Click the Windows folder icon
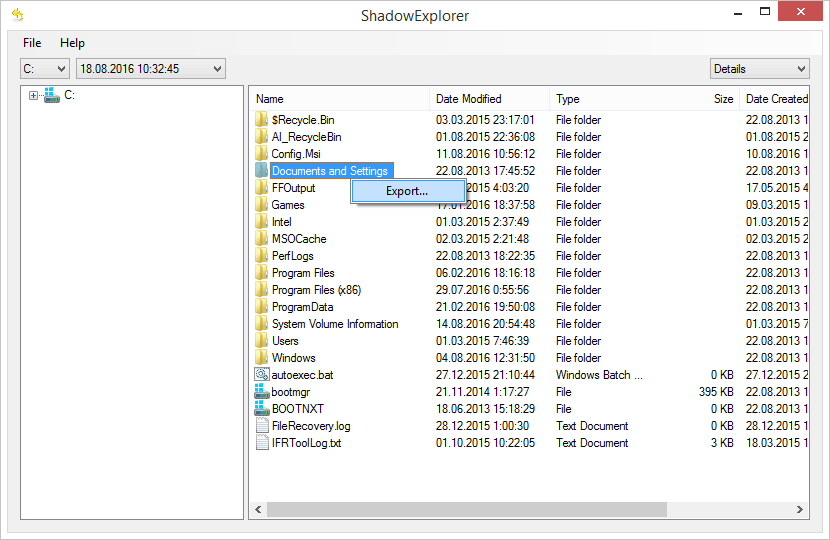Screen dimensions: 830x540 261,357
